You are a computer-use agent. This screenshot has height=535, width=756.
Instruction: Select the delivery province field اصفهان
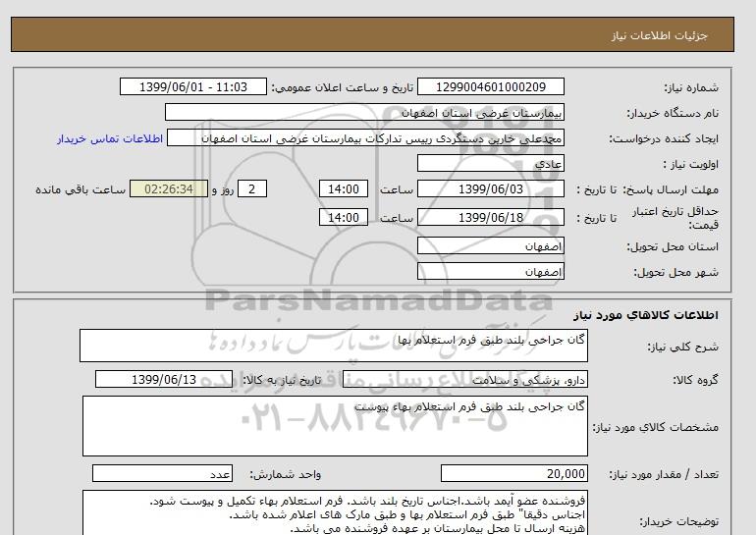(491, 245)
